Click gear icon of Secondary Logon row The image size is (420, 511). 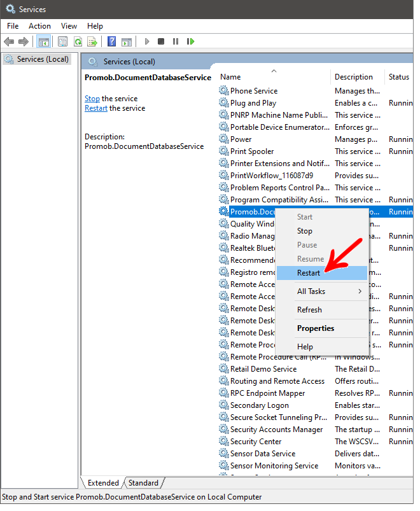click(x=223, y=405)
